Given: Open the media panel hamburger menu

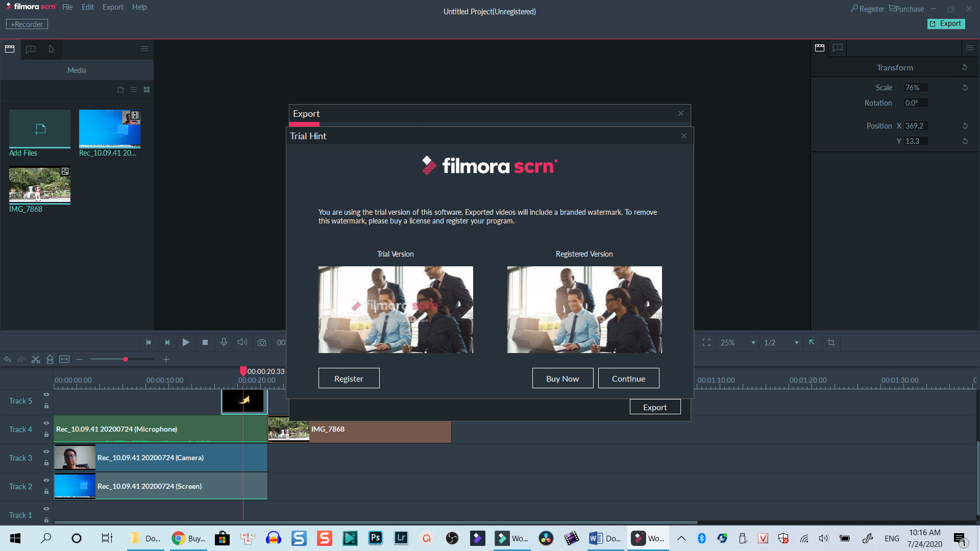Looking at the screenshot, I should point(144,48).
